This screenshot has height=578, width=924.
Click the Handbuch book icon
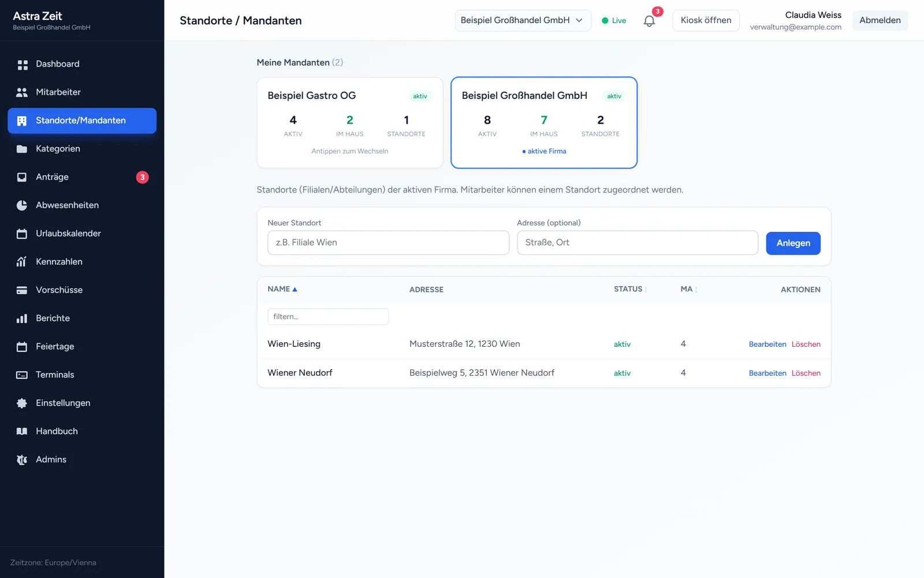(22, 432)
